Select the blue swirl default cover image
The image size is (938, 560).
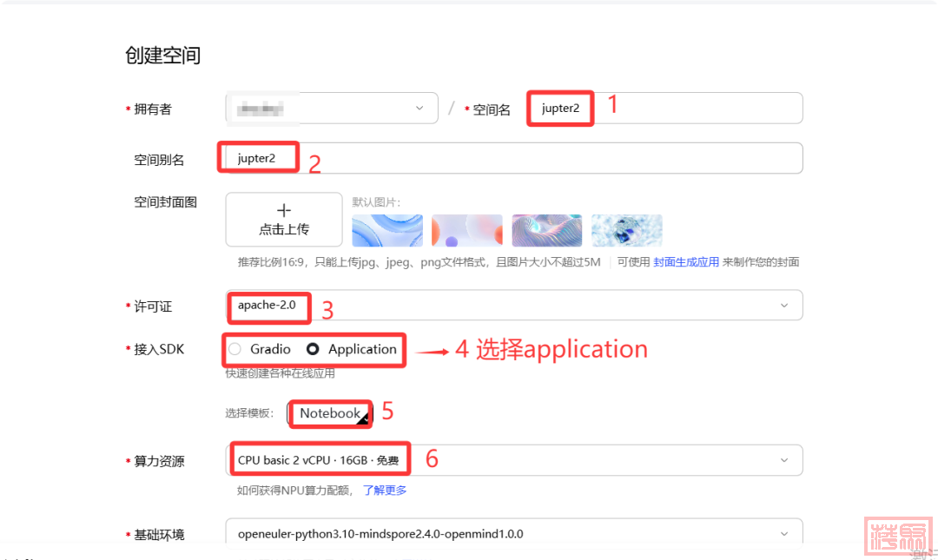point(386,231)
